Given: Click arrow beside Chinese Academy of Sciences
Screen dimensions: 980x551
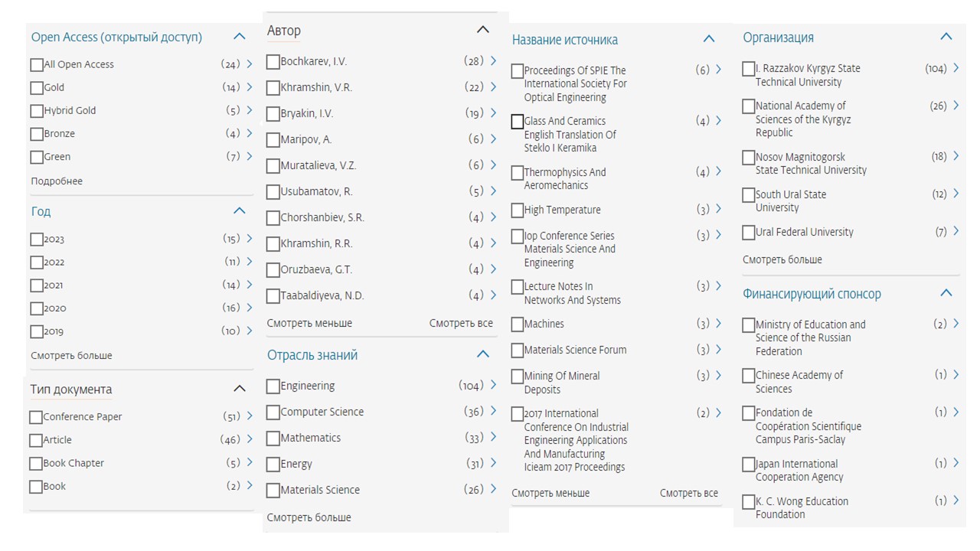Looking at the screenshot, I should (x=956, y=375).
